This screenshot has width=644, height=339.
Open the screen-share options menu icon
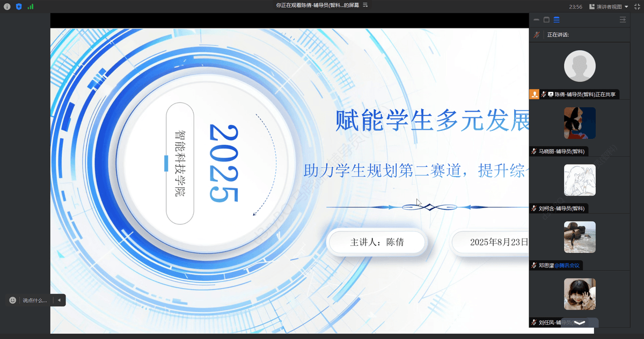(x=365, y=5)
